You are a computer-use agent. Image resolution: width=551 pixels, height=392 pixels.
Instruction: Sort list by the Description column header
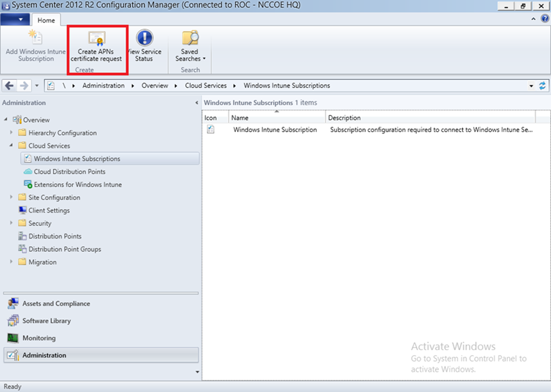point(430,118)
